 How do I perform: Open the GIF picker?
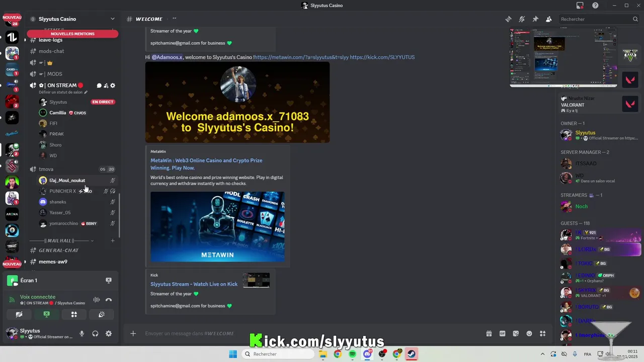pos(502,333)
